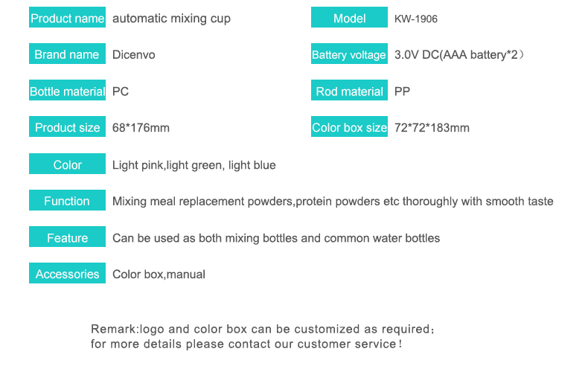Click the 3.0V DC battery specification text
This screenshot has width=588, height=366.
[x=459, y=55]
